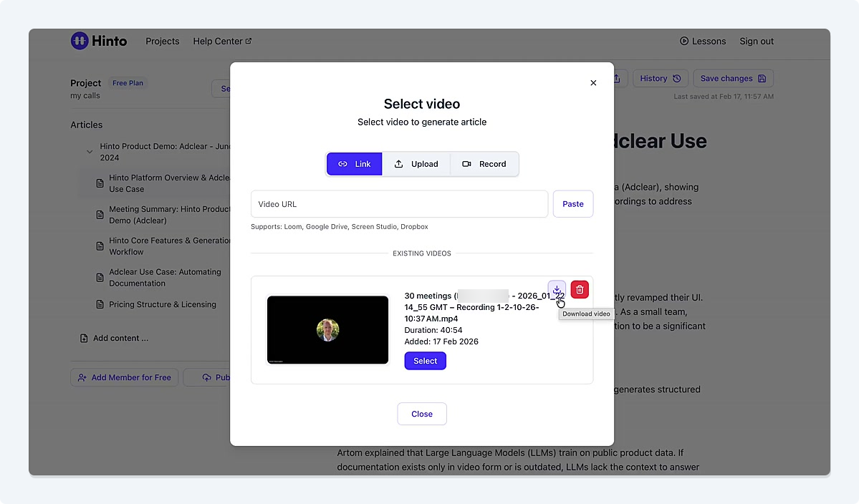Open Help Center external link
The width and height of the screenshot is (859, 504).
point(222,41)
